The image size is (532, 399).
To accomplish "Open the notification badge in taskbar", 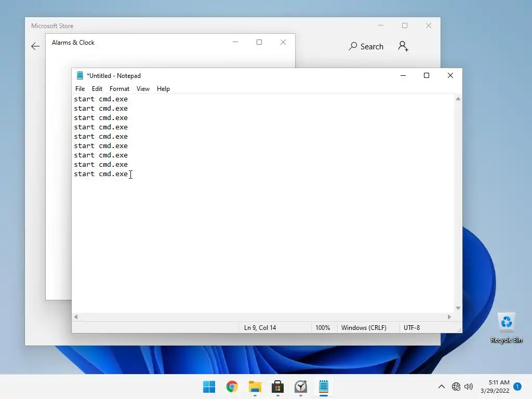I will (x=517, y=387).
